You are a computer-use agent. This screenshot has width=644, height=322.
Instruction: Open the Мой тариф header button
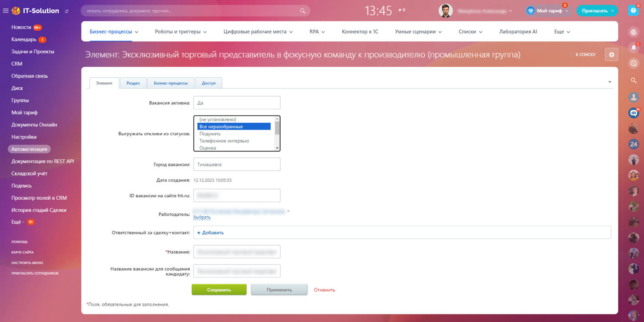pos(548,11)
